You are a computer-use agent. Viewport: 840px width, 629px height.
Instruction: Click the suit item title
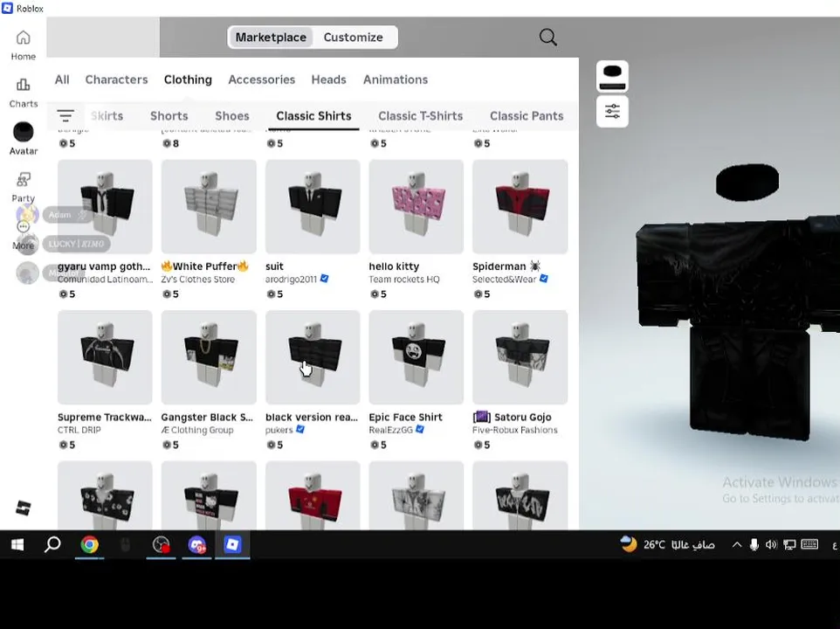274,266
